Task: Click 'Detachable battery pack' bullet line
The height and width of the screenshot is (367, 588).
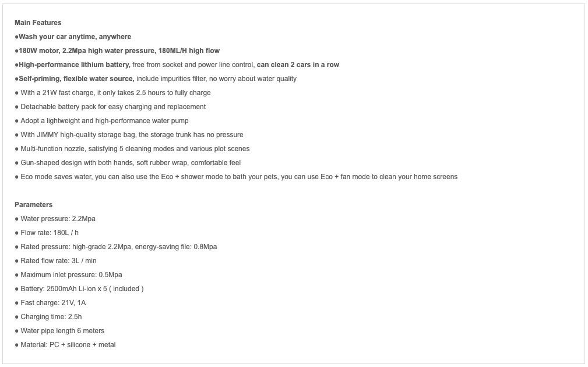Action: pyautogui.click(x=113, y=107)
